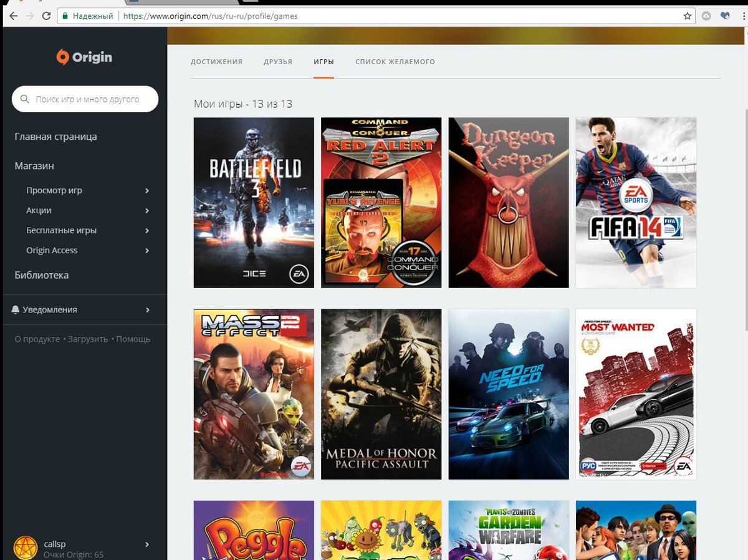Open the Peggle game cover

pos(254,530)
